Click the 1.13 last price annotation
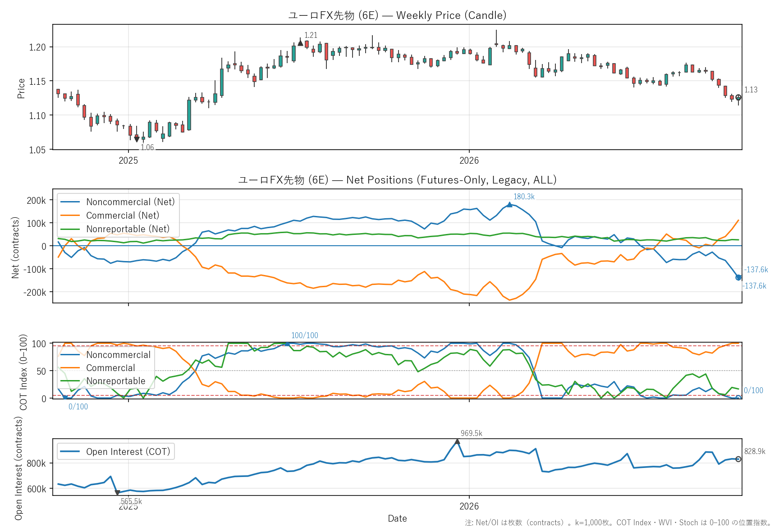The height and width of the screenshot is (532, 779). coord(751,90)
